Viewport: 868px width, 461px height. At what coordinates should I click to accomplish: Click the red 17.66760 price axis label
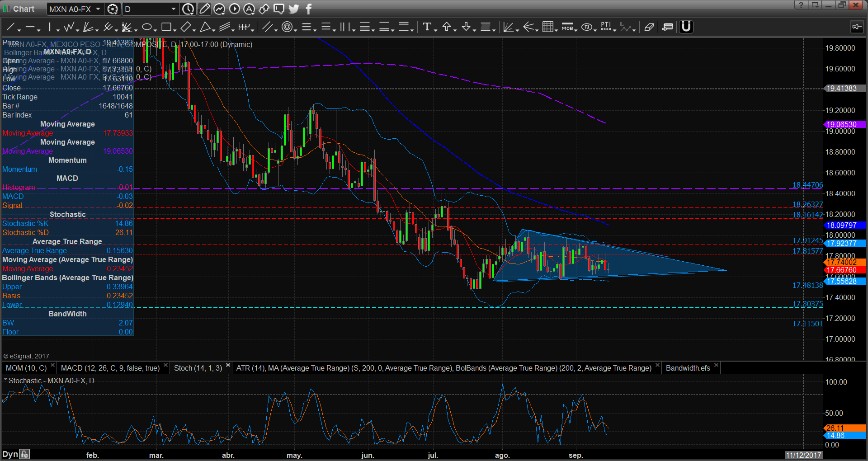[844, 270]
